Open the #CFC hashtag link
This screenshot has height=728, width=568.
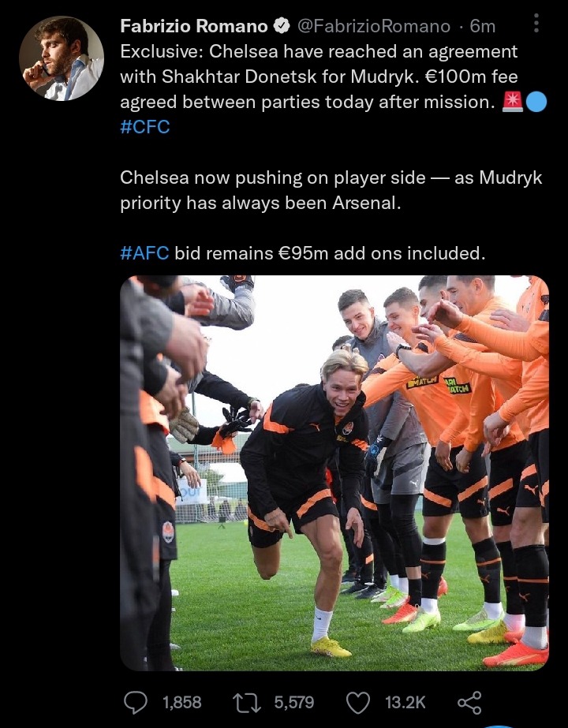[145, 127]
